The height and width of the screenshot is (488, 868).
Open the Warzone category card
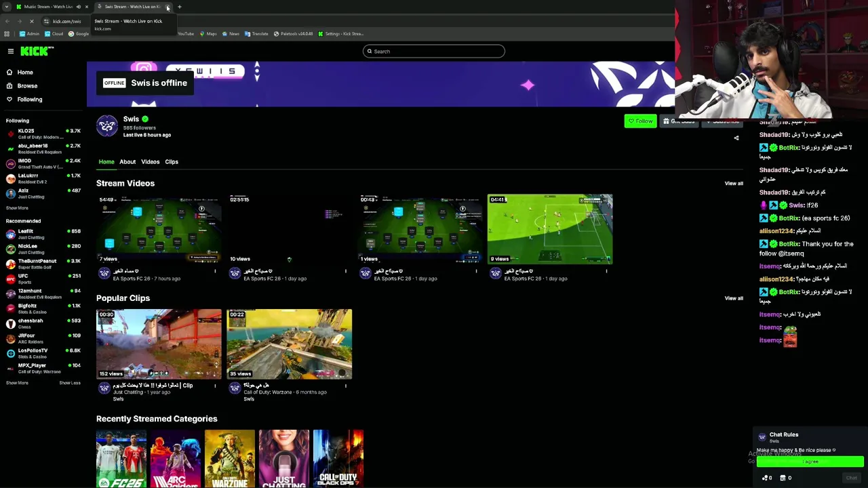[230, 459]
